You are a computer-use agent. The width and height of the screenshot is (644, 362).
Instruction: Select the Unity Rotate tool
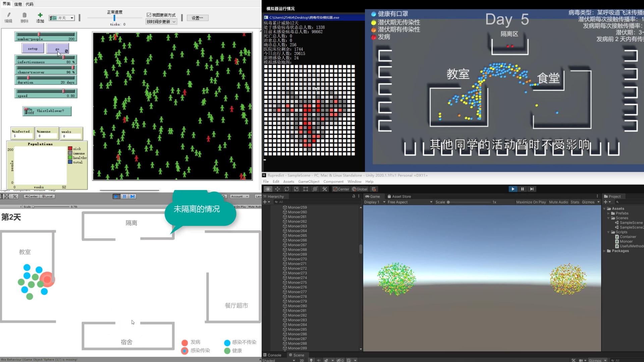[287, 189]
